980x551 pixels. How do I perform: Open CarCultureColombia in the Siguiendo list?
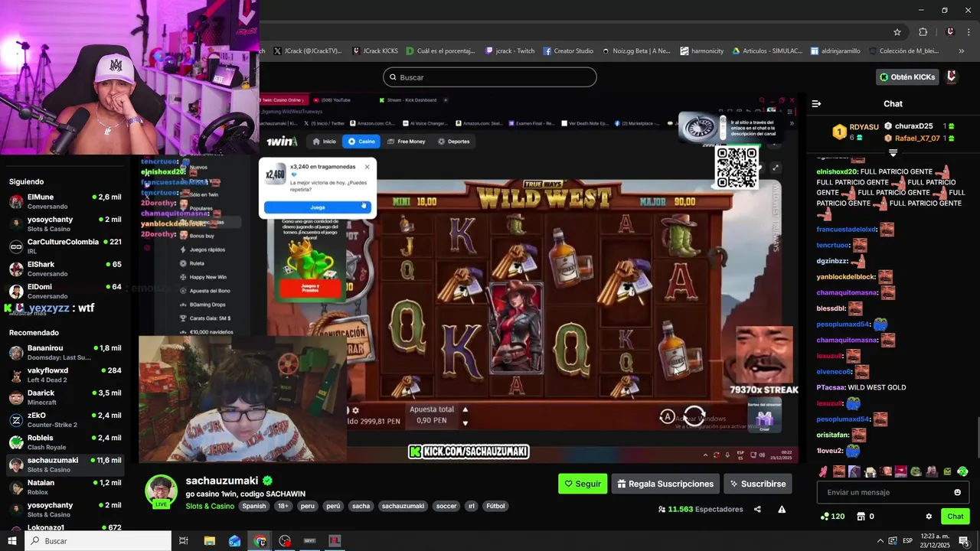(x=65, y=246)
